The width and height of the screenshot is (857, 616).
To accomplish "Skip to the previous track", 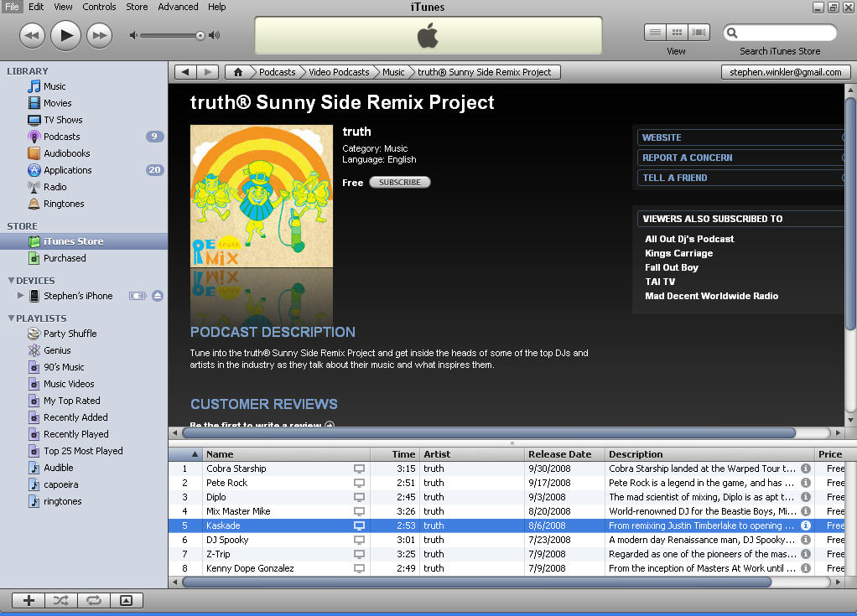I will tap(32, 35).
